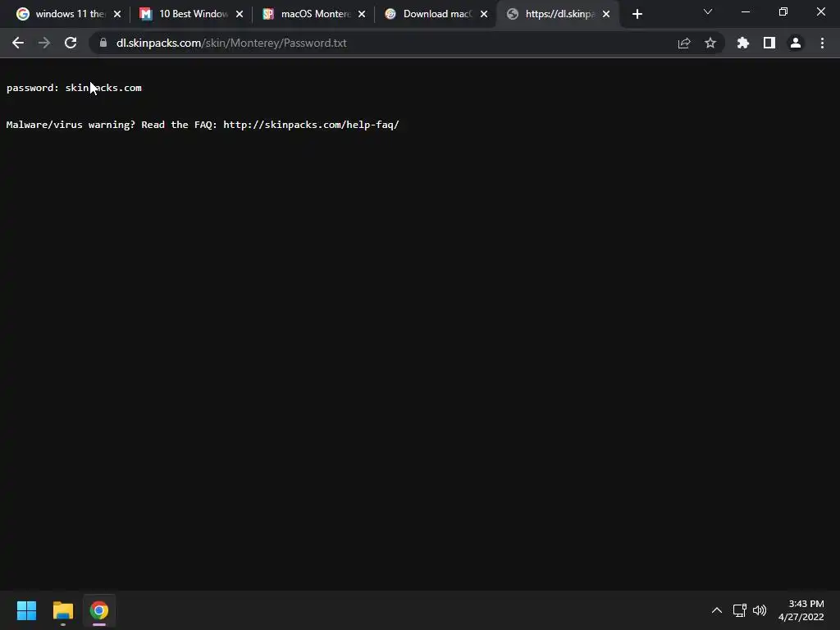
Task: Close the Chrome window
Action: [820, 11]
